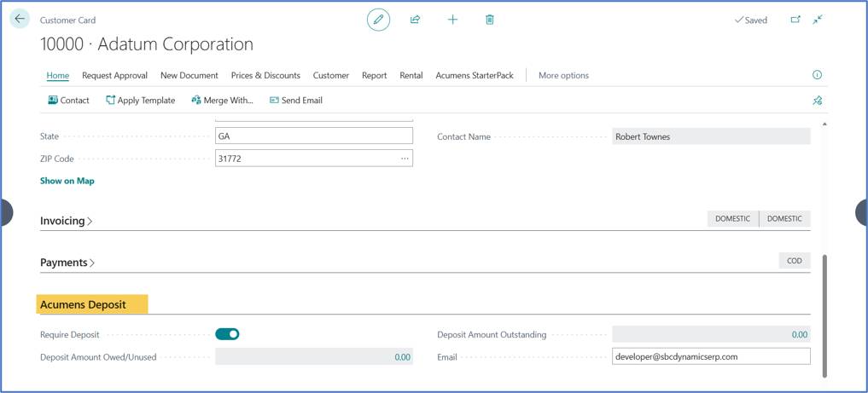Click the right edge navigation handle
The image size is (868, 393).
[861, 212]
